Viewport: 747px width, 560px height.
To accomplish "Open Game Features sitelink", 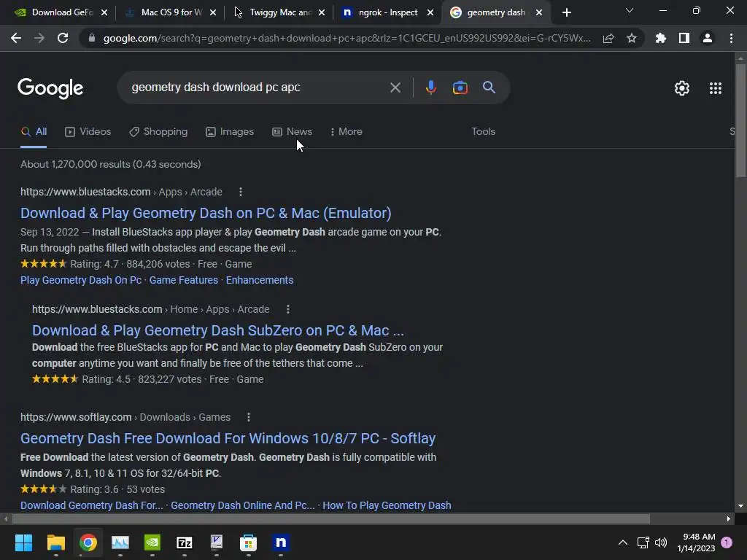I will pos(183,281).
